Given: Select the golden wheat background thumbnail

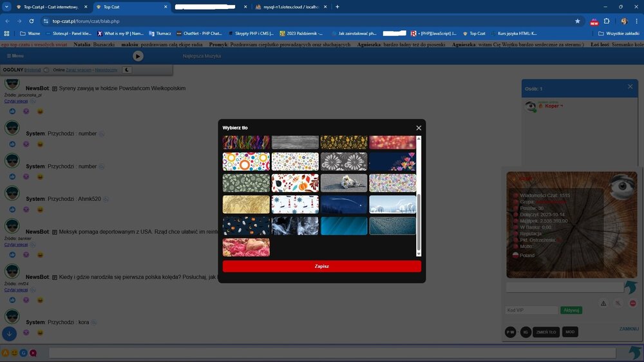Looking at the screenshot, I should tap(246, 204).
